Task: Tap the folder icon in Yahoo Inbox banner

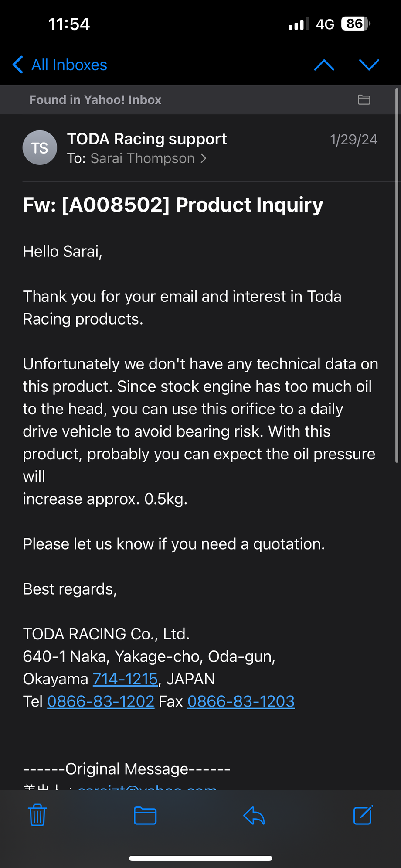Action: click(364, 100)
